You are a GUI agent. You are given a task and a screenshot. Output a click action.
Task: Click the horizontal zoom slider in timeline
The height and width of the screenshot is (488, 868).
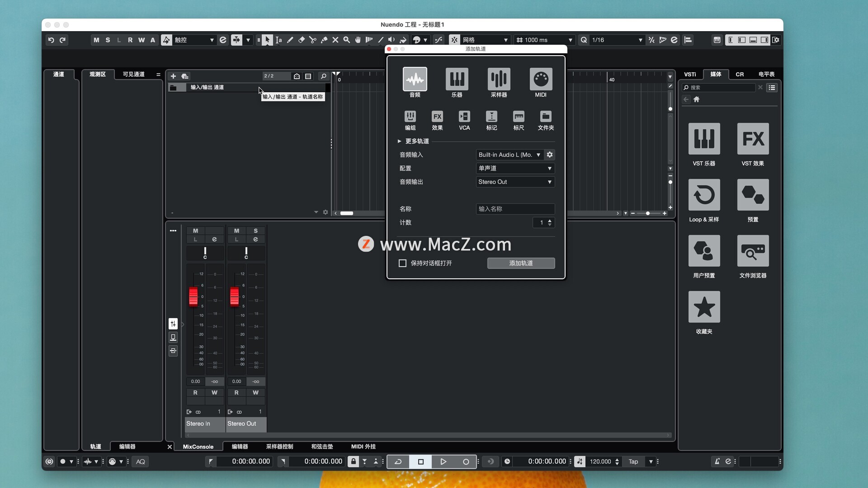point(648,213)
